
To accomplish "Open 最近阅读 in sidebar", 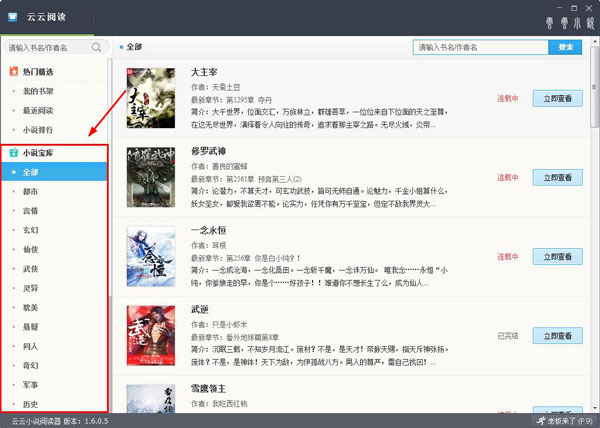I will tap(38, 111).
